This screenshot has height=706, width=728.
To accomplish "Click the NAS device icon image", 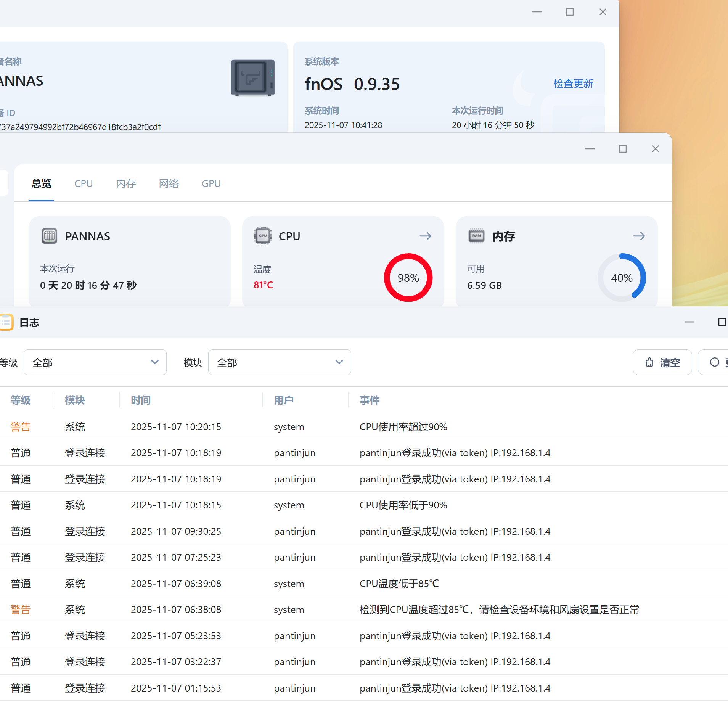I will [x=252, y=77].
